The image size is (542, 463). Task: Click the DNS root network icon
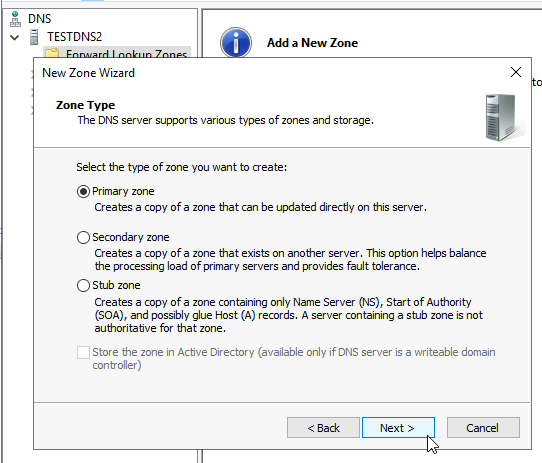[15, 19]
